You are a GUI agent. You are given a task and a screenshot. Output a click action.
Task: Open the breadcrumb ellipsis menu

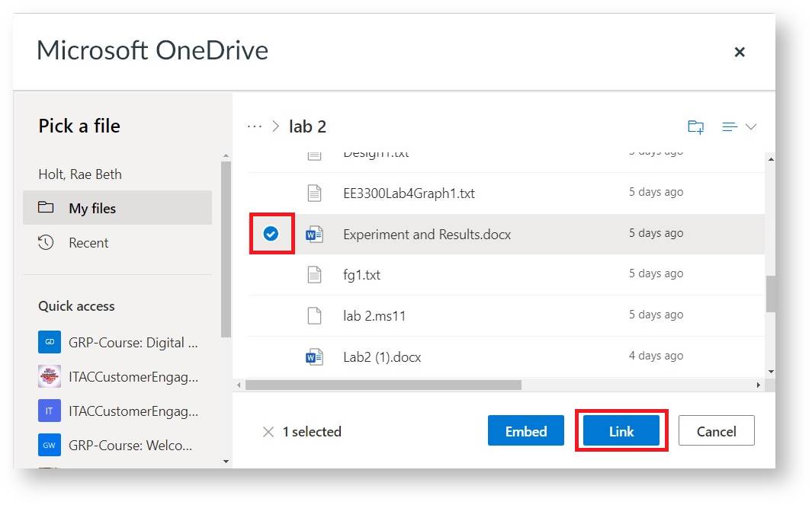click(254, 126)
